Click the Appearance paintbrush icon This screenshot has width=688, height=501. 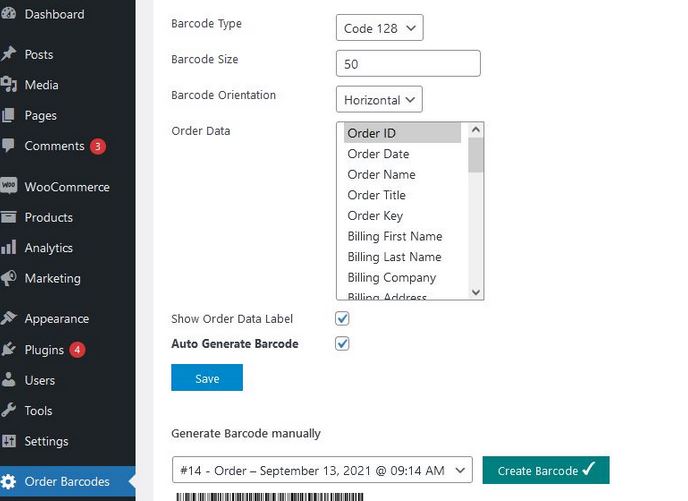[8, 318]
